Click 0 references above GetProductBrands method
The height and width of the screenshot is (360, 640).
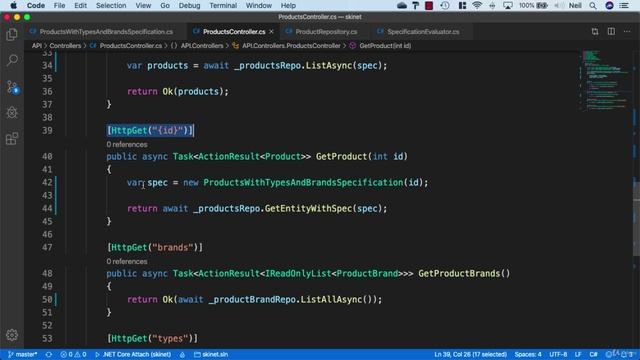[x=127, y=261]
